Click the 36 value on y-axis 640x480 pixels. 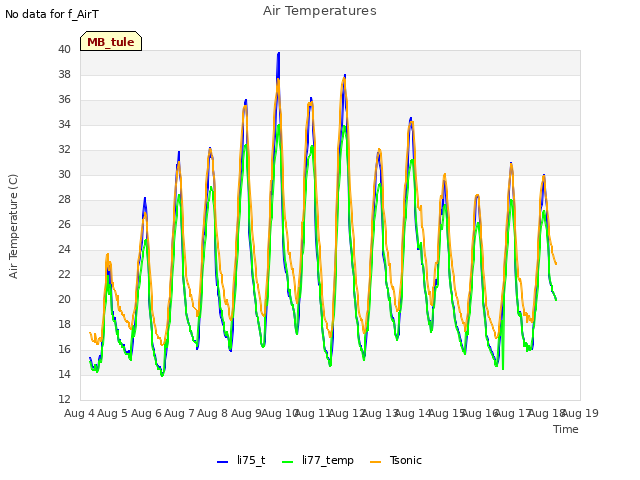tap(64, 100)
